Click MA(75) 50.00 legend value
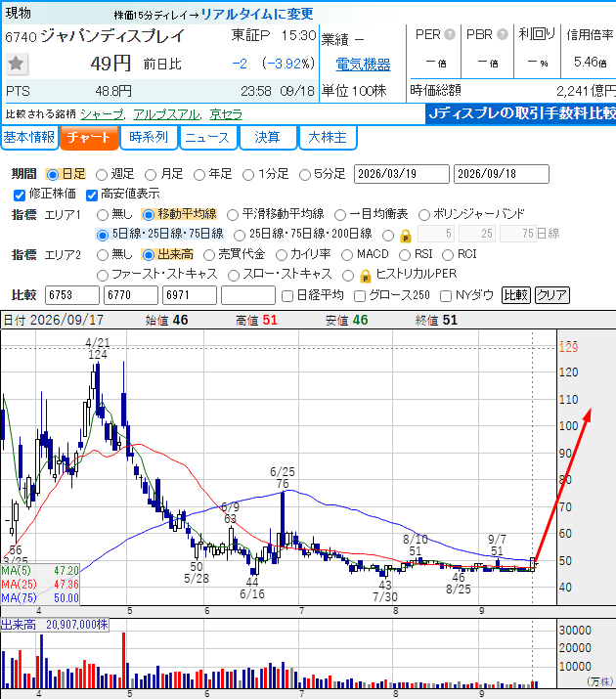Viewport: 616px width, 699px height. (66, 598)
